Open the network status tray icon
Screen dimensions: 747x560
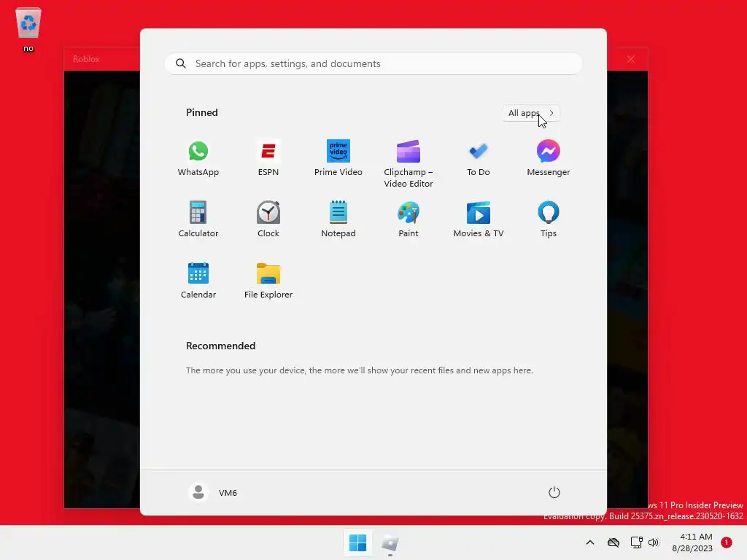(x=636, y=542)
